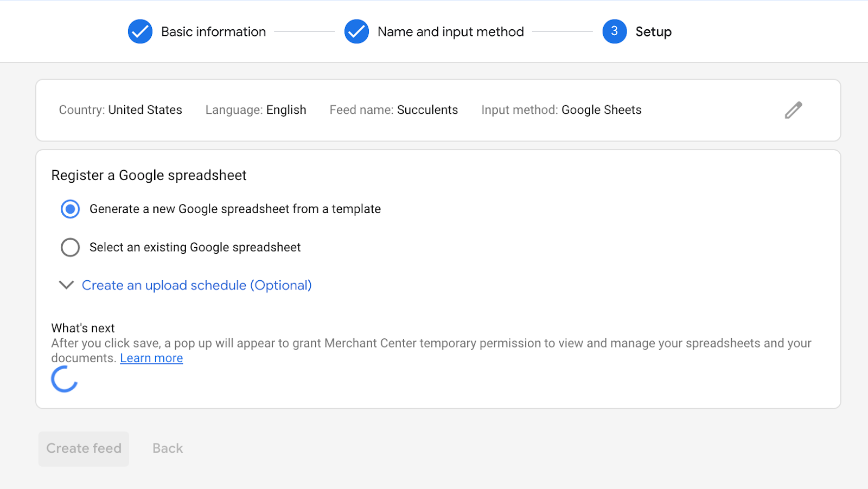Select an existing Google spreadsheet radio

70,247
